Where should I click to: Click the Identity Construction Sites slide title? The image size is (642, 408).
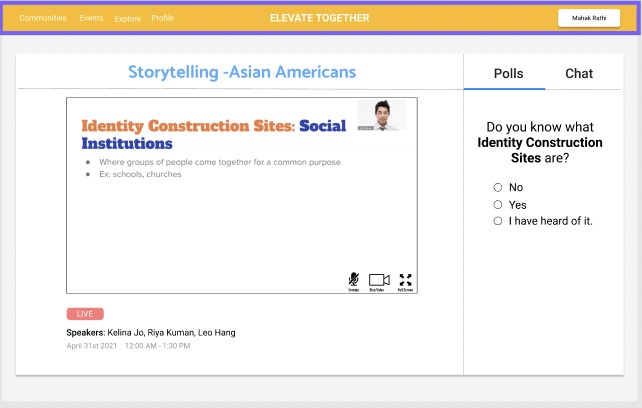(x=214, y=134)
